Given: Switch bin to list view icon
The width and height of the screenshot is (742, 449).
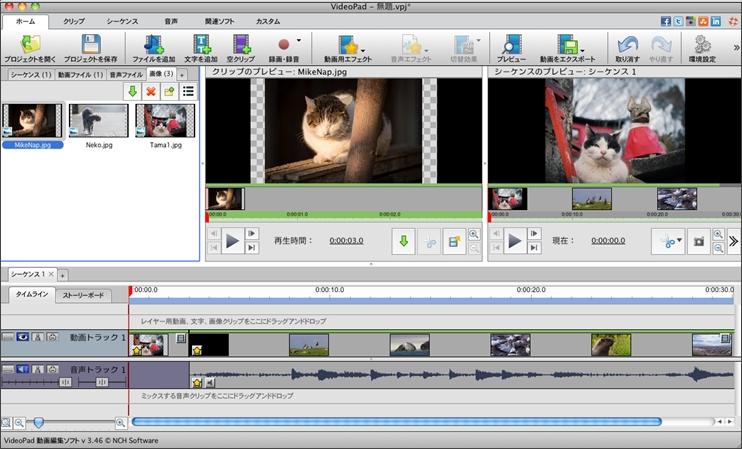Looking at the screenshot, I should pyautogui.click(x=188, y=91).
